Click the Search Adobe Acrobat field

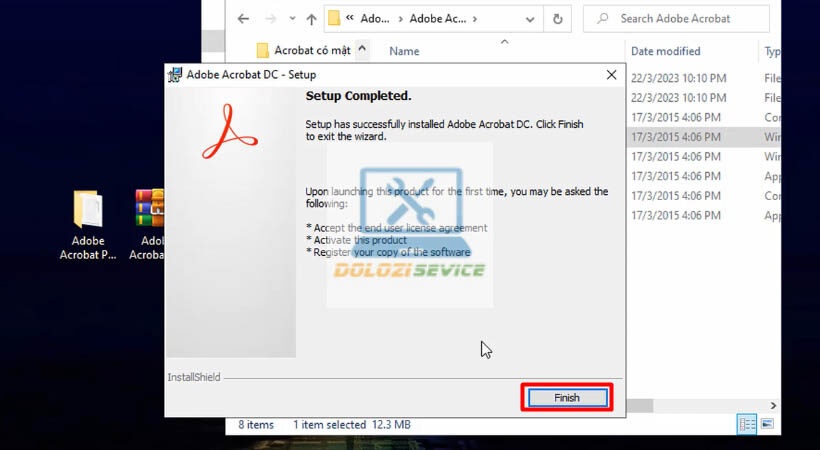(x=676, y=19)
